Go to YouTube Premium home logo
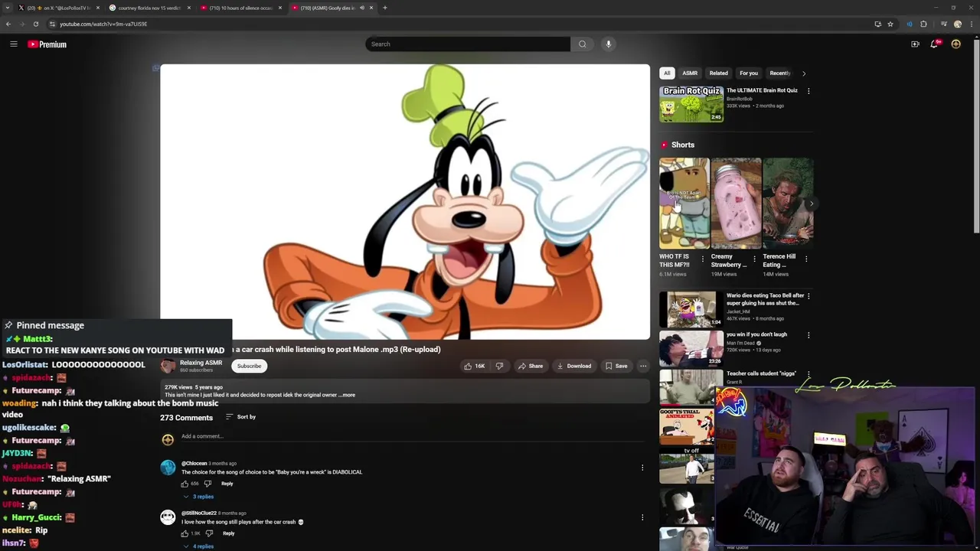 pyautogui.click(x=47, y=44)
